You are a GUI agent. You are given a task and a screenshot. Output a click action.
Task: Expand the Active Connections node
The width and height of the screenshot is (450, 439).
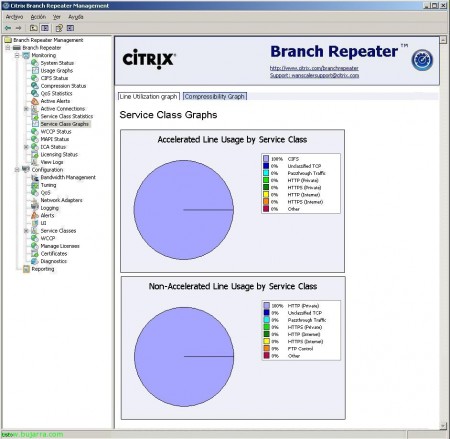tap(26, 109)
